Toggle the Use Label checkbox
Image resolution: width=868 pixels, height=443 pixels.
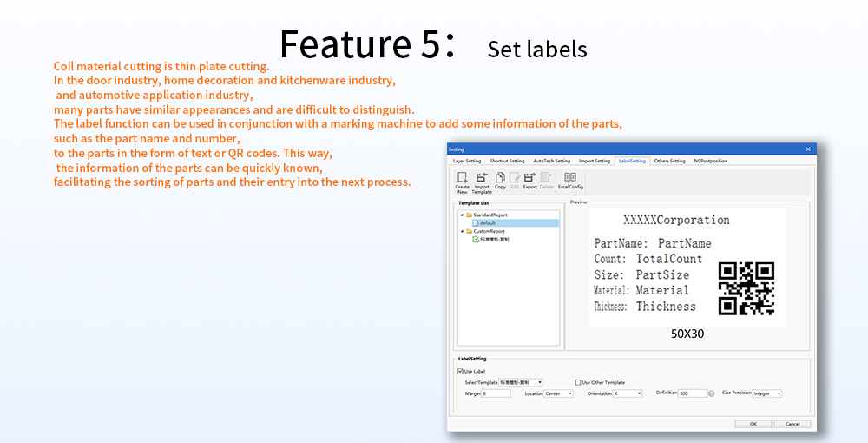point(461,372)
